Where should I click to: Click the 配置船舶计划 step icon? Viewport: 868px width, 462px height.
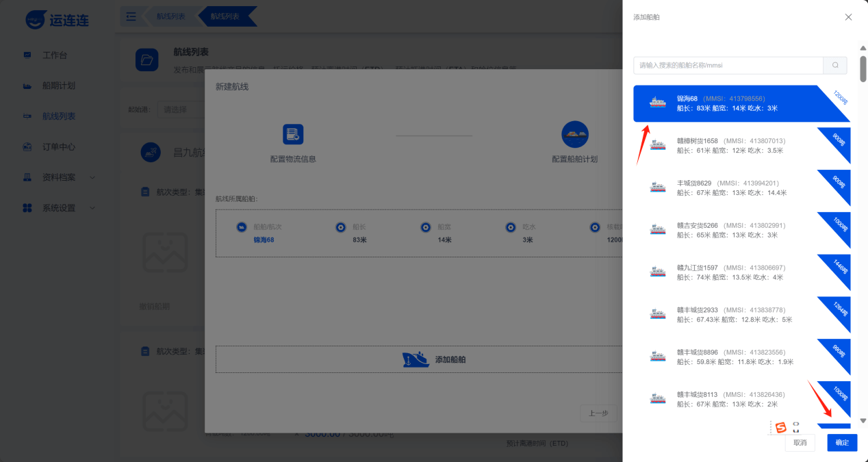click(574, 134)
